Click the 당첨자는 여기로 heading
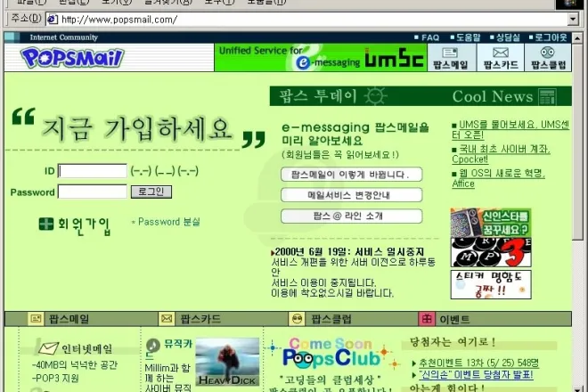This screenshot has height=392, width=588. tap(453, 342)
